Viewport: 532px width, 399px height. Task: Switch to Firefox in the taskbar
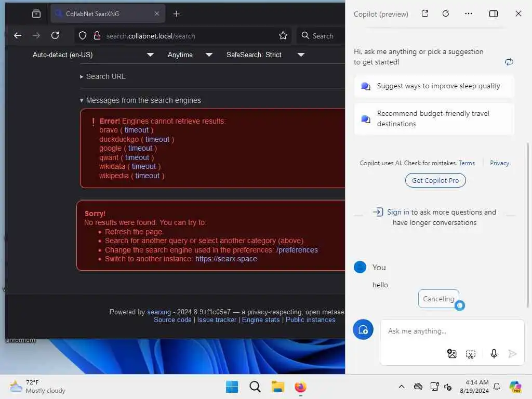(x=300, y=387)
